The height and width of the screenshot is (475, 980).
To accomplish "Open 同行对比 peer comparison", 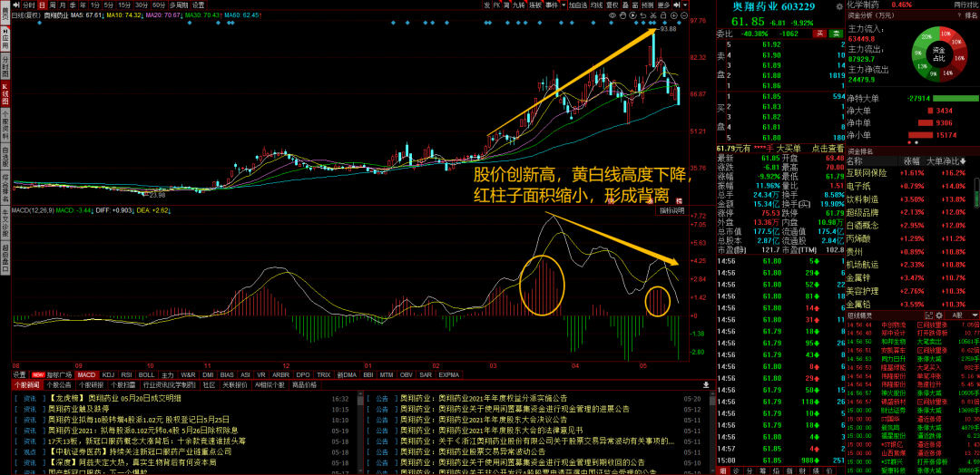I will (x=967, y=5).
